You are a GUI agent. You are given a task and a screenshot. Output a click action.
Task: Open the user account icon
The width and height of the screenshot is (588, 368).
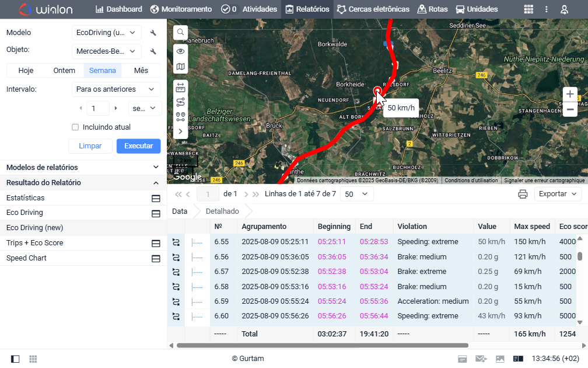(564, 9)
